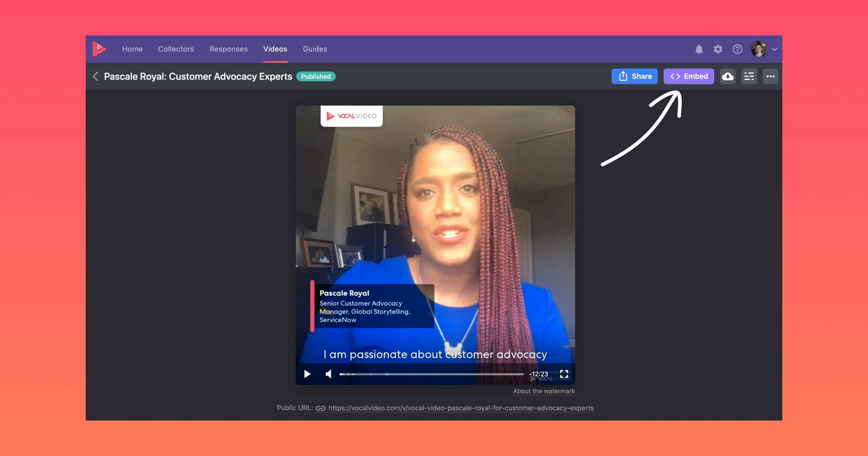The image size is (868, 456).
Task: Switch to the Responses tab
Action: pyautogui.click(x=229, y=49)
